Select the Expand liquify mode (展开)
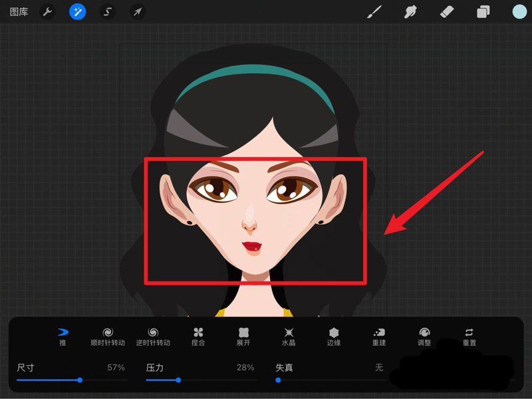 pos(243,336)
